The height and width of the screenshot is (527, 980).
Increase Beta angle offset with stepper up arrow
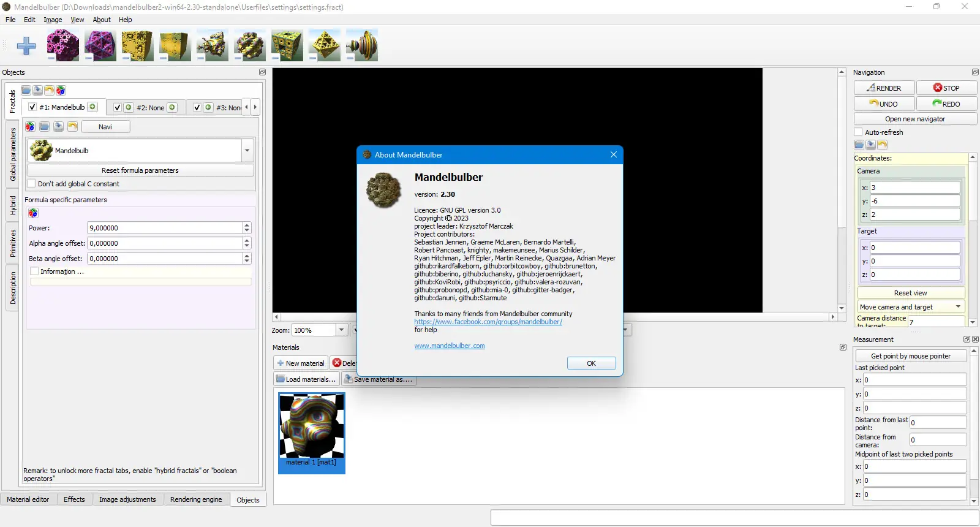[247, 256]
